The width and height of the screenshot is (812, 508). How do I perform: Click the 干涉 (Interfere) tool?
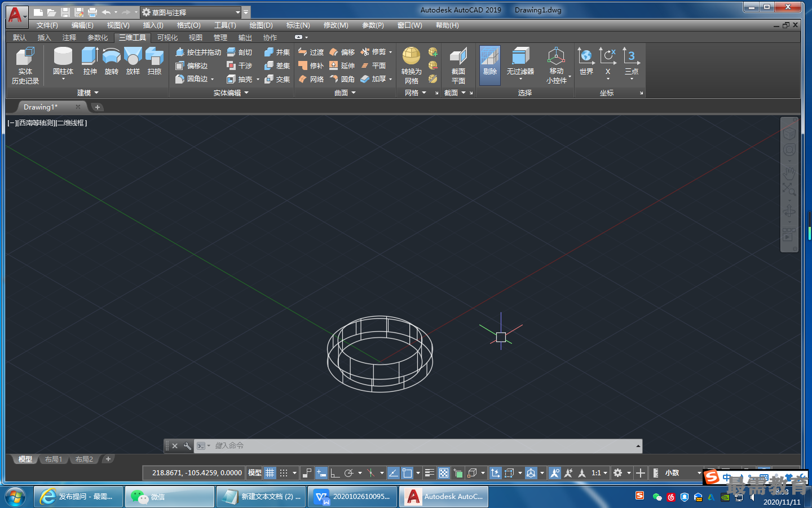240,65
